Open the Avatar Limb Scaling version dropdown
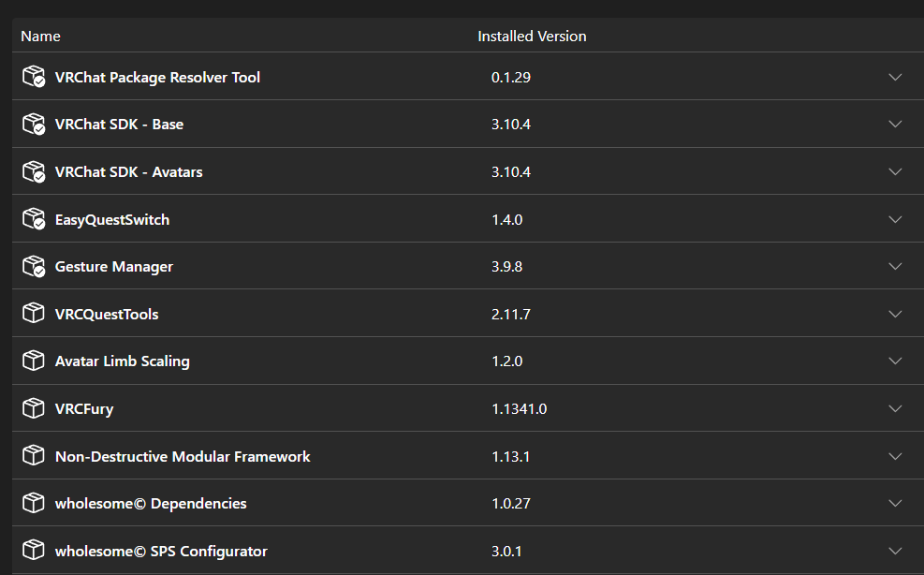The width and height of the screenshot is (924, 575). point(895,361)
